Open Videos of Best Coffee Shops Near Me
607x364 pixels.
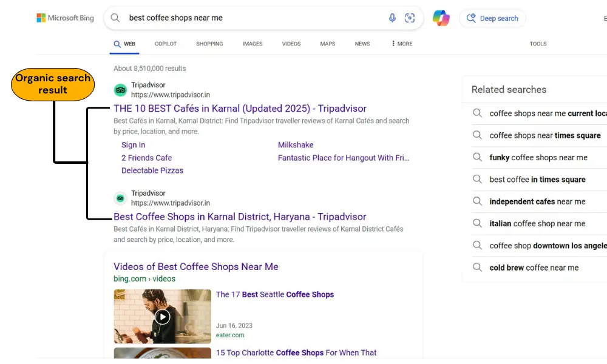click(x=196, y=266)
